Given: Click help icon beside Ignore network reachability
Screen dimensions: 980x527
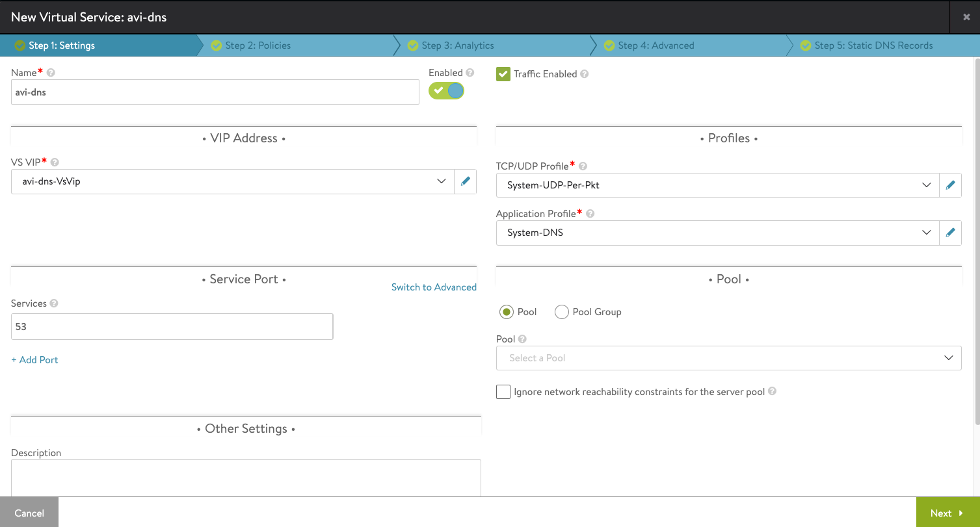Looking at the screenshot, I should click(772, 391).
